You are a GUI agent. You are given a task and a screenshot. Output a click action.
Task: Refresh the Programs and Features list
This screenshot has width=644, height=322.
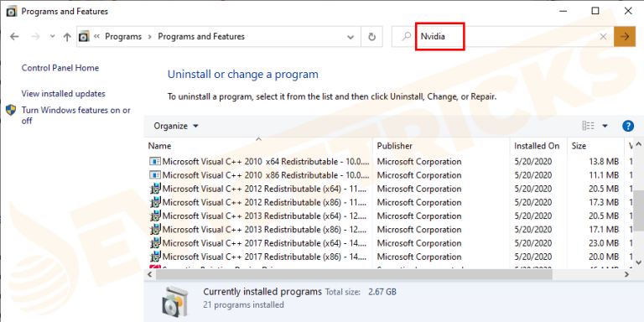click(x=371, y=37)
